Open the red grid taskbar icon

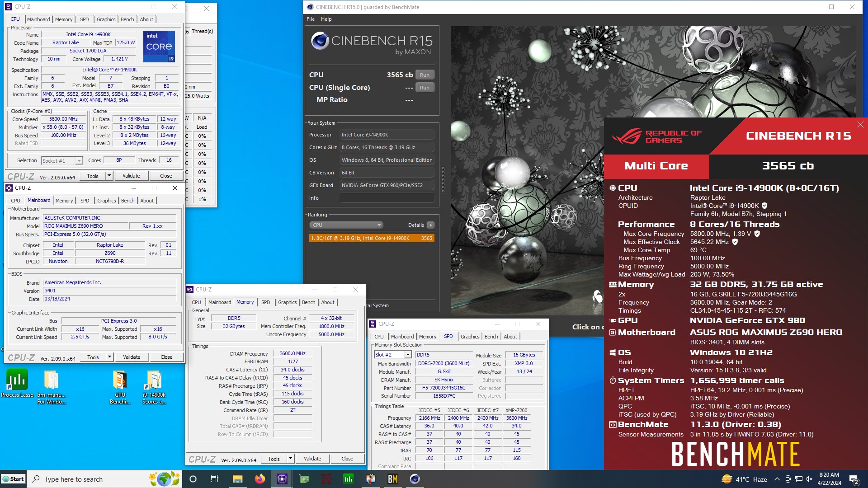tap(326, 479)
